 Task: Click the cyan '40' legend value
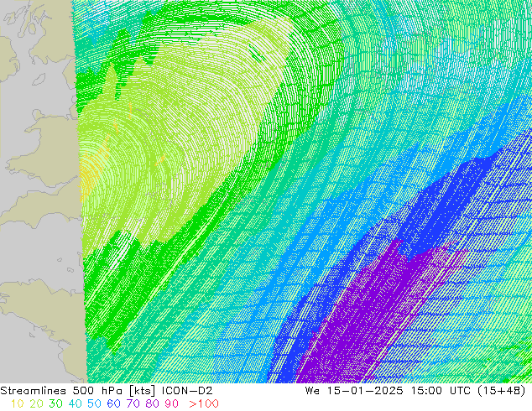(x=75, y=403)
